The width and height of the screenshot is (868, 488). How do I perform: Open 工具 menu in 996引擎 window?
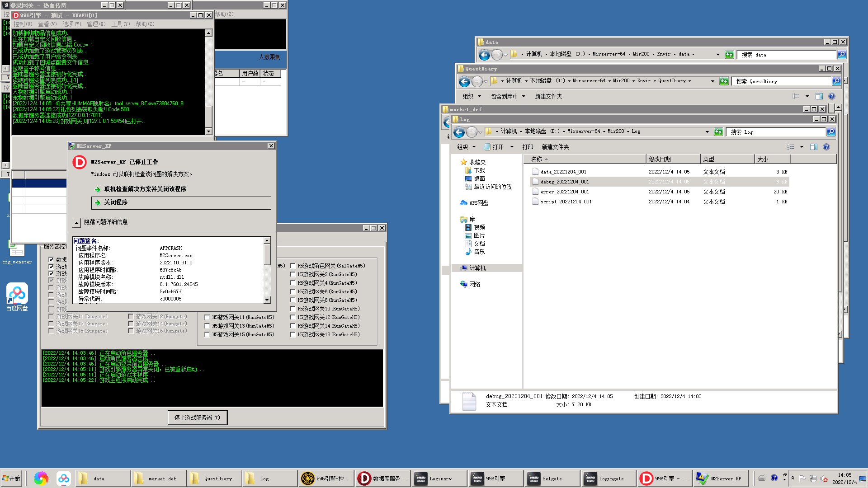tap(121, 24)
